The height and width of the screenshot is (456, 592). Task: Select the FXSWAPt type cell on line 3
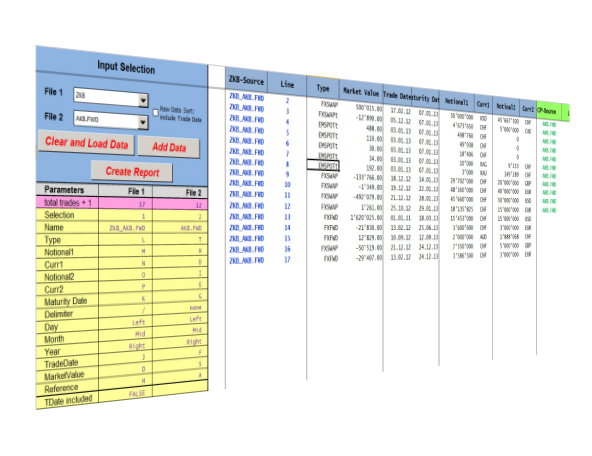coord(328,115)
